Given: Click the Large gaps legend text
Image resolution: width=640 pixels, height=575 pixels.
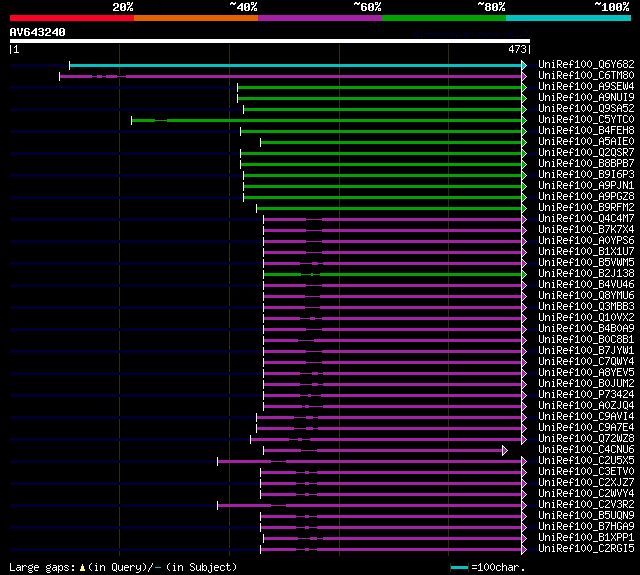Looking at the screenshot, I should [123, 567].
